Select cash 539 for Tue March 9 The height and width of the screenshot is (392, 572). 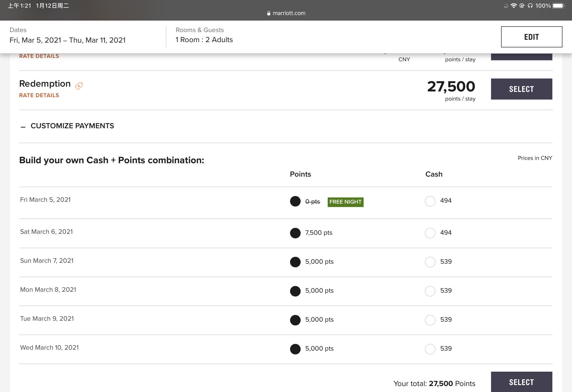(x=430, y=320)
